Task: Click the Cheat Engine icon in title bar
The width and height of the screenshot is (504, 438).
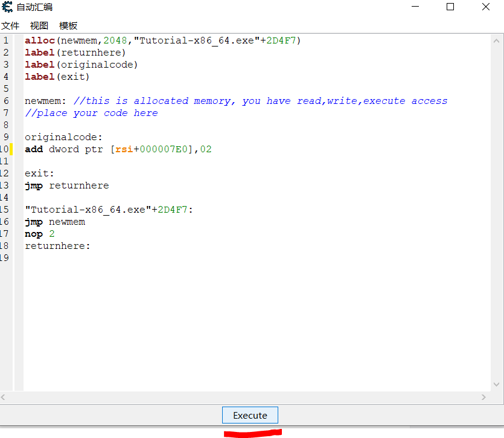Action: [7, 7]
